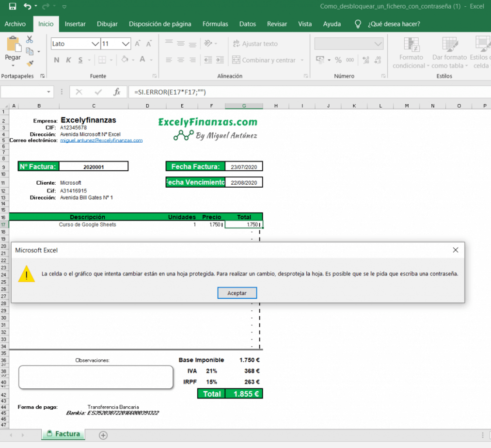Image resolution: width=491 pixels, height=448 pixels.
Task: Click the Copy icon in Portapapeles
Action: pos(30,51)
